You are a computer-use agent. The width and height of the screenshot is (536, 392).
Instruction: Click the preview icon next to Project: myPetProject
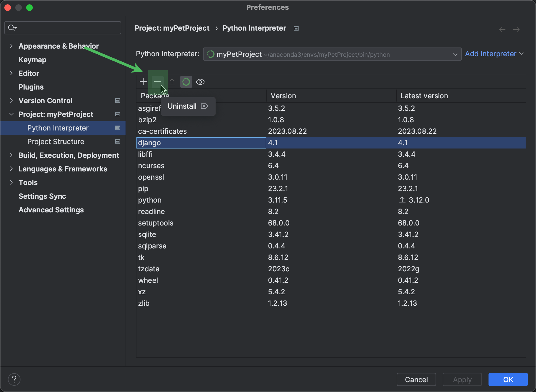[117, 114]
